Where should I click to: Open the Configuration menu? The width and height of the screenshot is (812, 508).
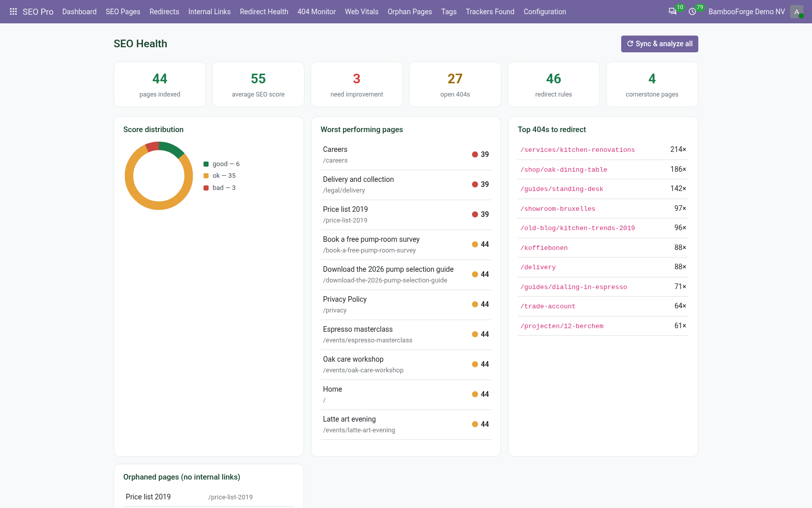545,12
